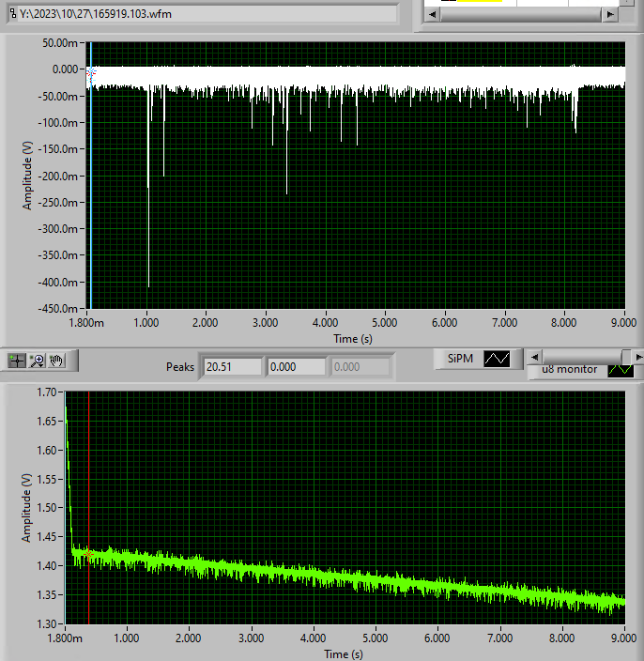Screen dimensions: 644x661
Task: Click the legend scrollbar right arrow
Action: [638, 357]
